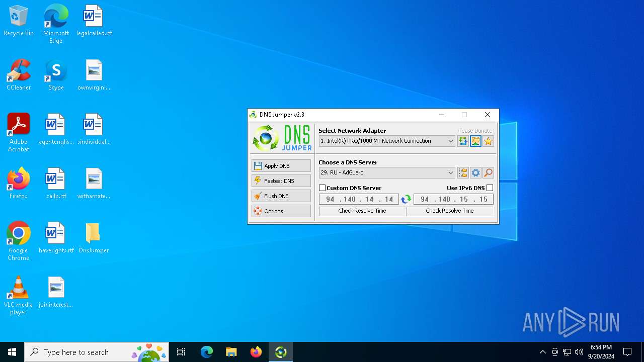This screenshot has height=362, width=644.
Task: Click the network tray icon
Action: click(x=567, y=352)
